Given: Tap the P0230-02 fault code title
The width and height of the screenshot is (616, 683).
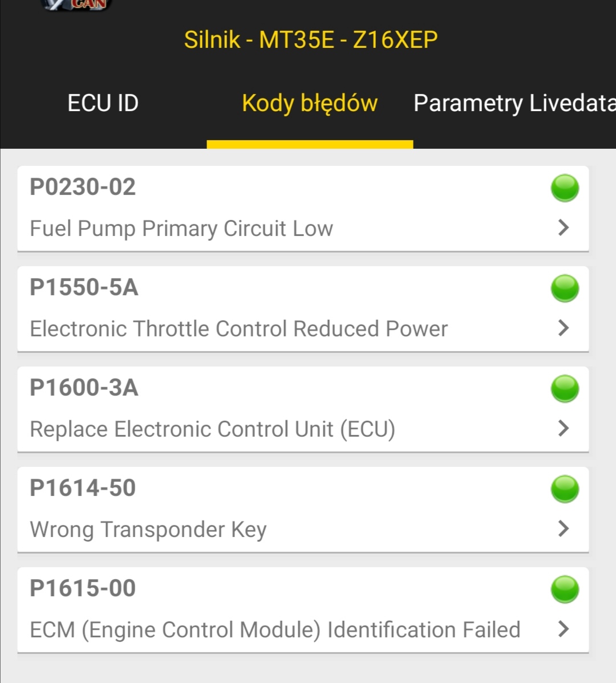Looking at the screenshot, I should [x=83, y=187].
